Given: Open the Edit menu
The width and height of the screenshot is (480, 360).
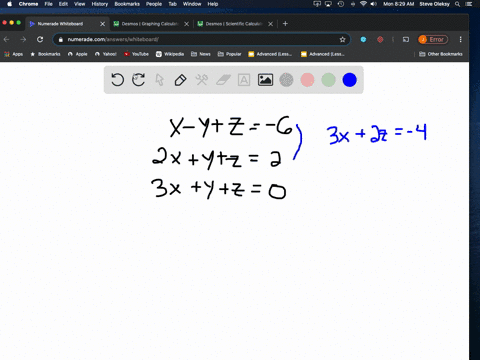Looking at the screenshot, I should pyautogui.click(x=63, y=4).
